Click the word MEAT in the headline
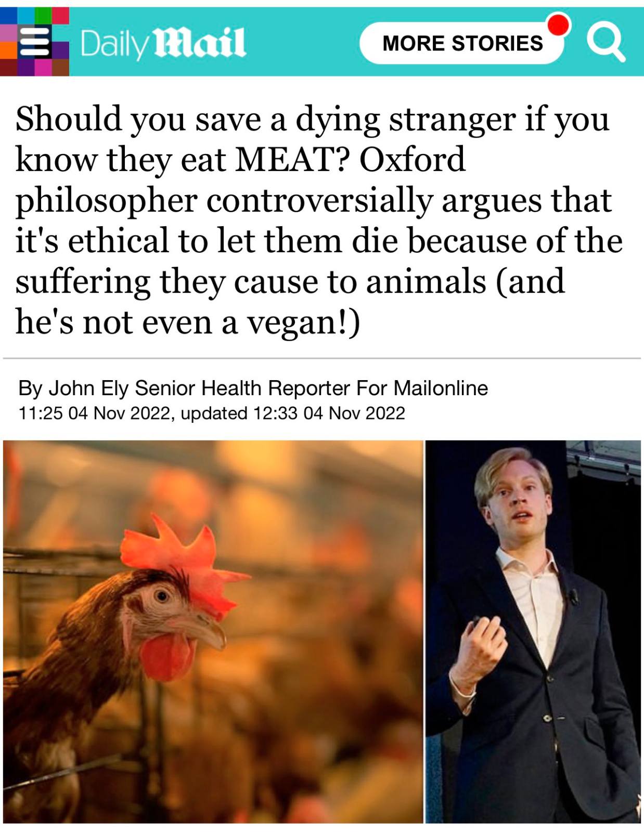 click(x=285, y=159)
